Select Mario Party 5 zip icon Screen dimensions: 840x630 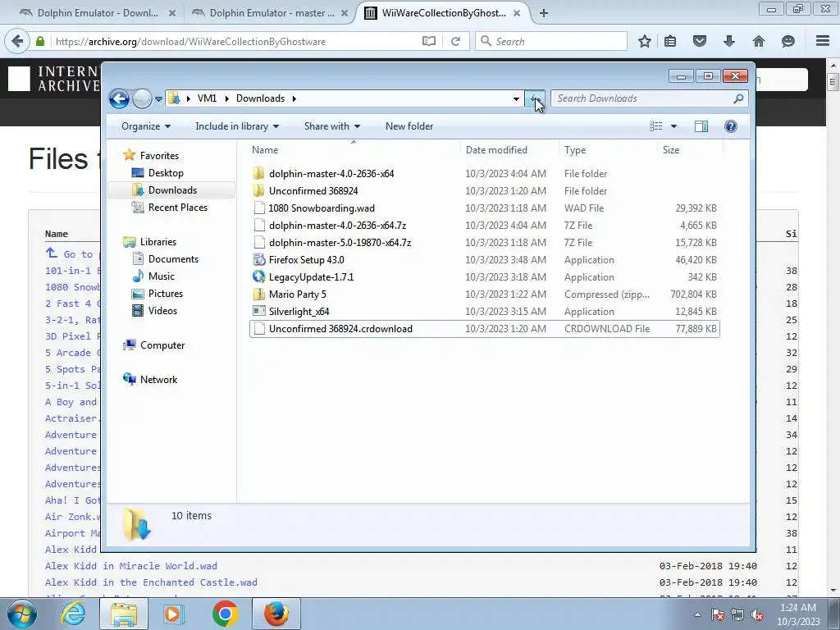[259, 294]
